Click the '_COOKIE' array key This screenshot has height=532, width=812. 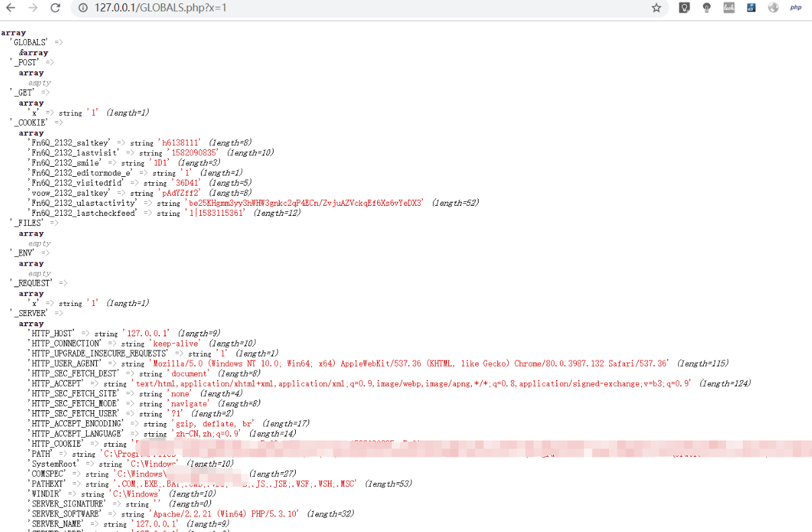point(30,123)
